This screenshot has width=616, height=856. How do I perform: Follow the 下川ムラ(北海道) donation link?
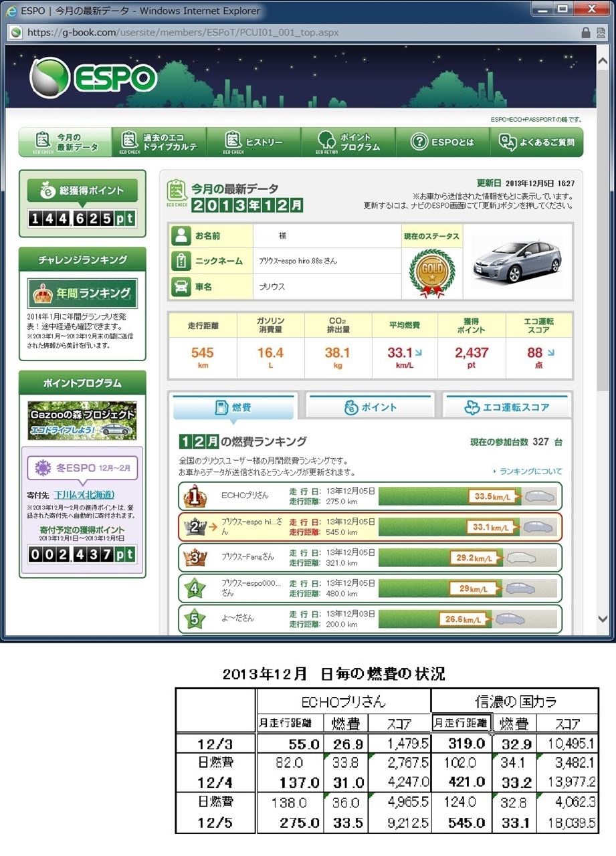tap(84, 495)
